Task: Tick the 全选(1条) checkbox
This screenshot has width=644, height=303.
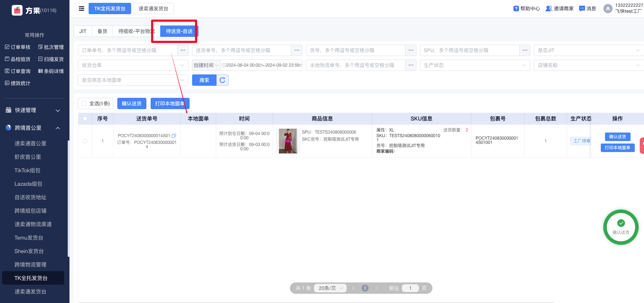Action: point(84,103)
